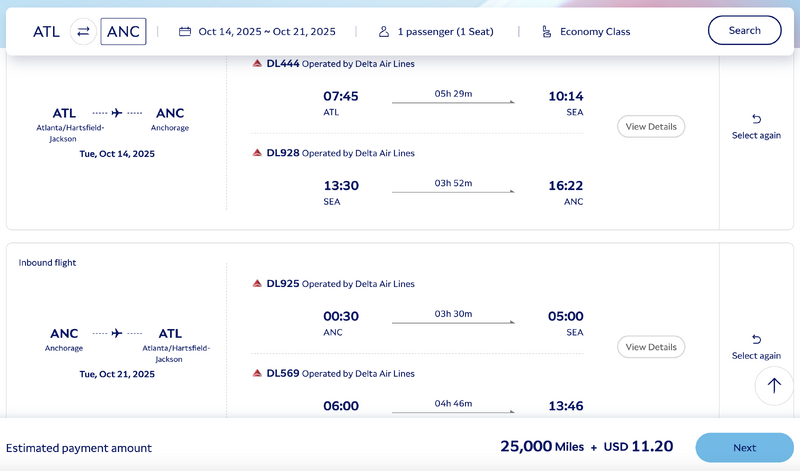Click the undo arrow for the outbound flight
This screenshot has height=471, width=800.
click(x=756, y=119)
